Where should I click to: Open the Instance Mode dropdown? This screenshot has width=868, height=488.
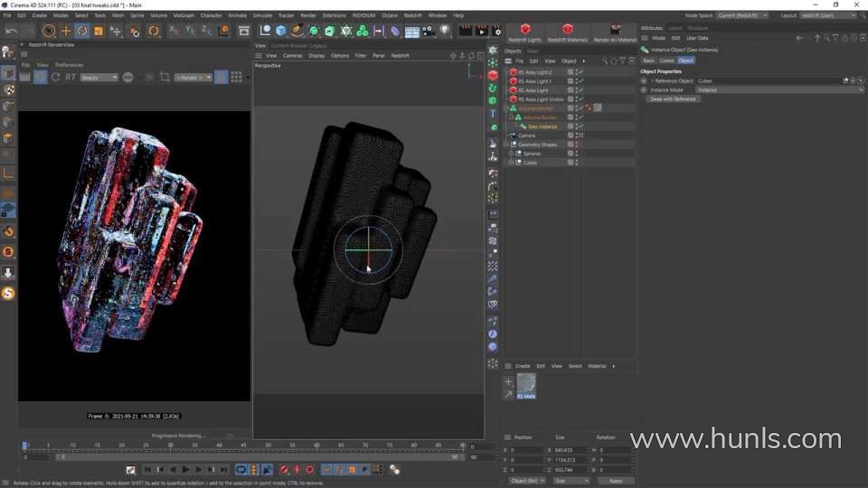779,89
